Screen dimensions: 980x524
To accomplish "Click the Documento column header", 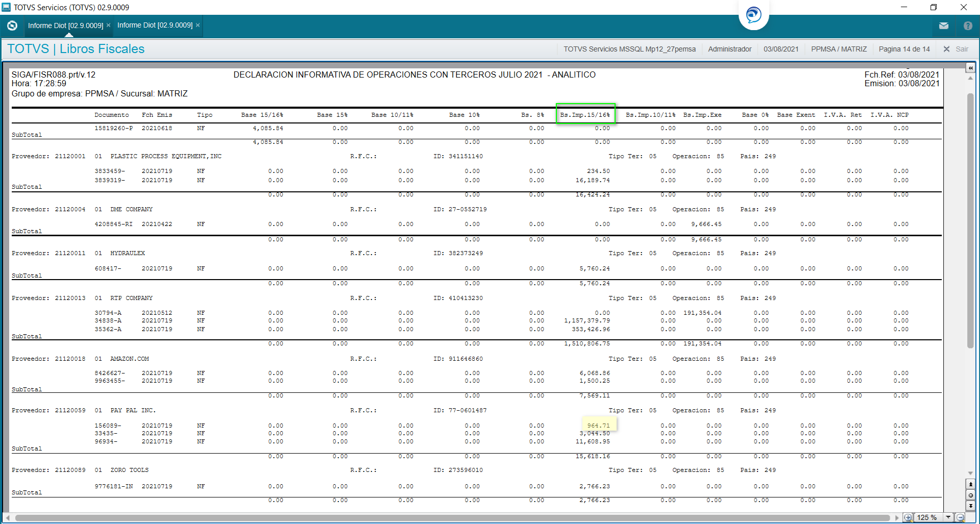I will tap(111, 115).
